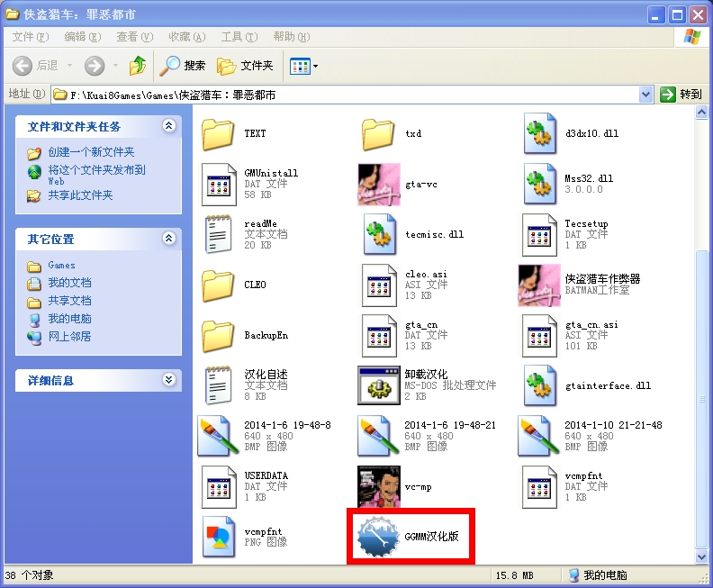Select the cleo.asi file icon
This screenshot has width=713, height=588.
(379, 285)
